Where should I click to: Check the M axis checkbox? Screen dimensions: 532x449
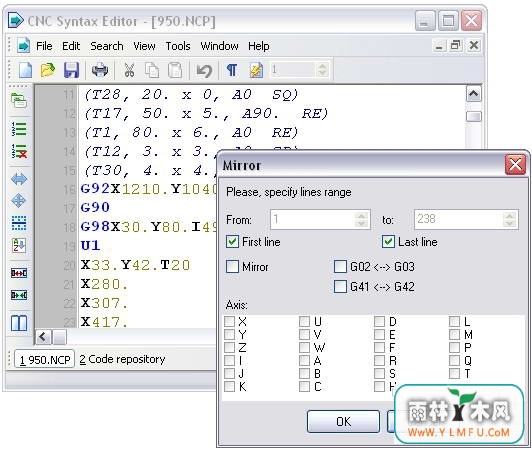(x=454, y=335)
